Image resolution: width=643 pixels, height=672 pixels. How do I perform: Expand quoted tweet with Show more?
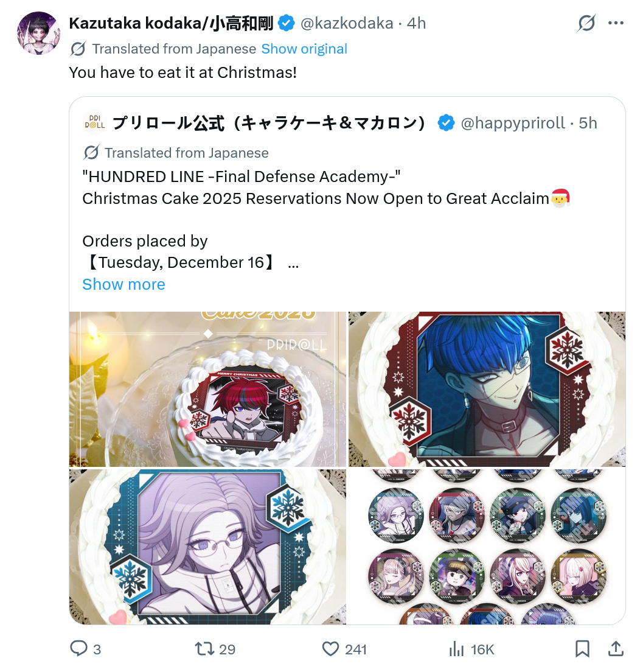(x=124, y=284)
